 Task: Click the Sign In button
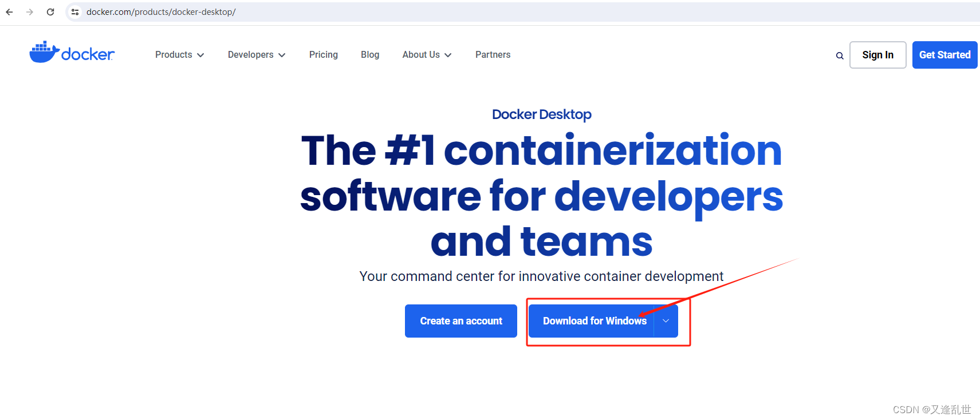877,55
